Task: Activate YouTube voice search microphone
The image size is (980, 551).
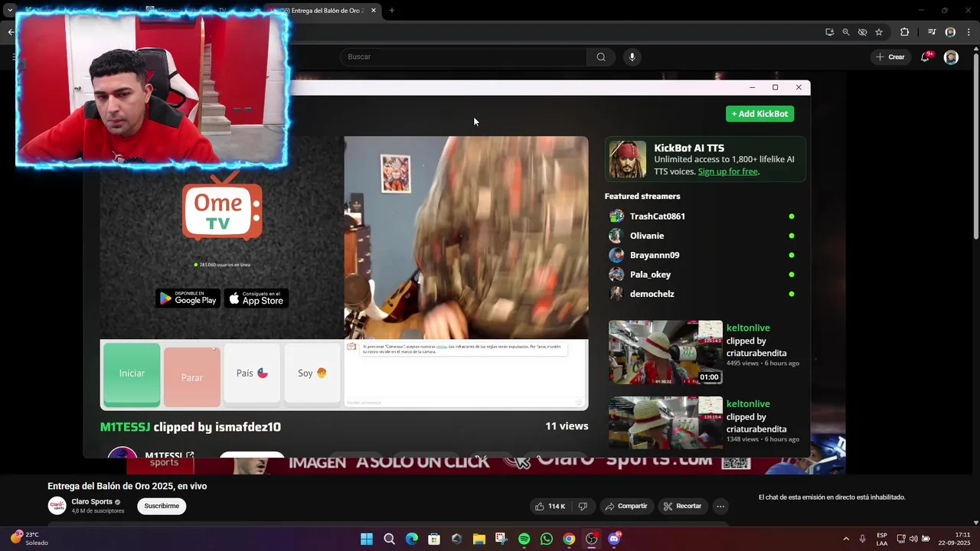Action: pos(632,57)
